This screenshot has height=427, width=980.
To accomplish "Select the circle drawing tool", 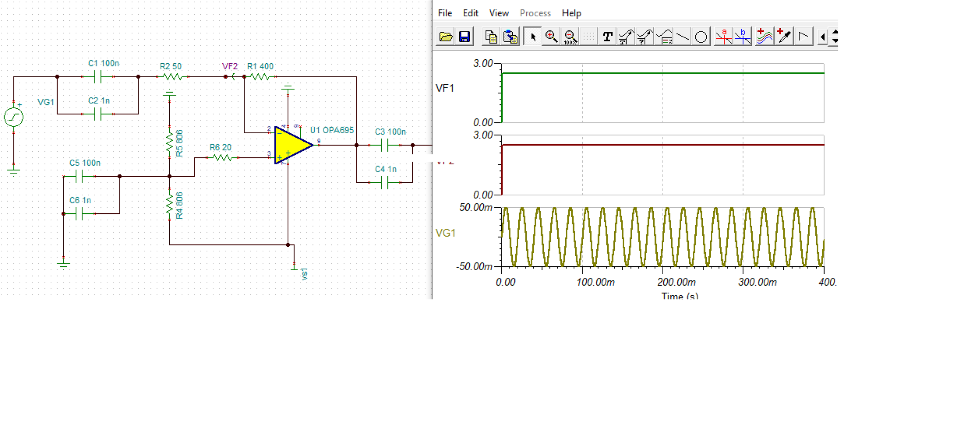I will 701,37.
